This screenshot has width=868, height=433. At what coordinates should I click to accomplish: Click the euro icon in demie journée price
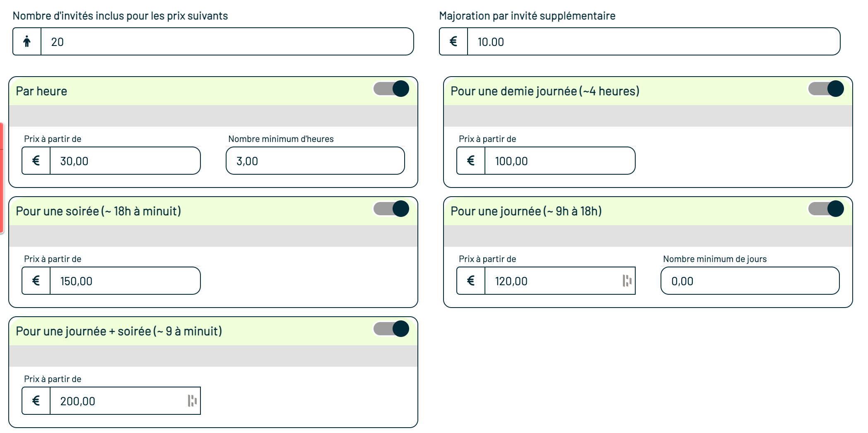pos(471,161)
